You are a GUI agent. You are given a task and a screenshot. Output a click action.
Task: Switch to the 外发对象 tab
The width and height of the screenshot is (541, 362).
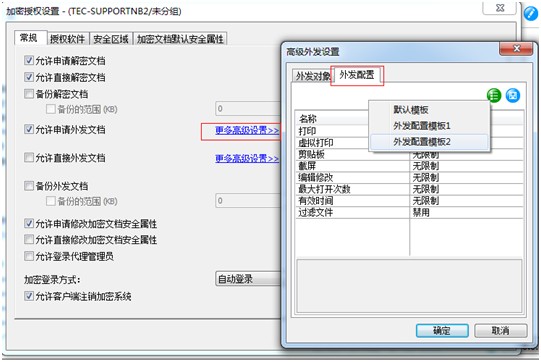312,76
